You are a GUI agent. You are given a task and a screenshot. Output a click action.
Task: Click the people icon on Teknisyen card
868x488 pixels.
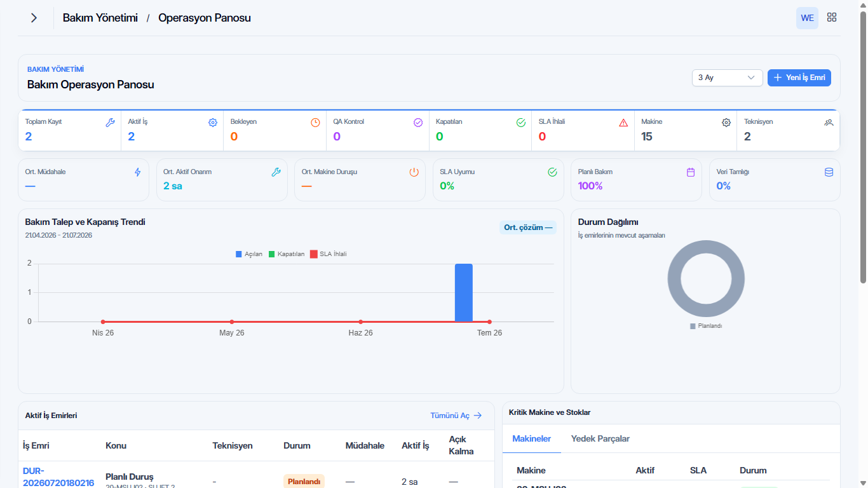click(x=829, y=123)
